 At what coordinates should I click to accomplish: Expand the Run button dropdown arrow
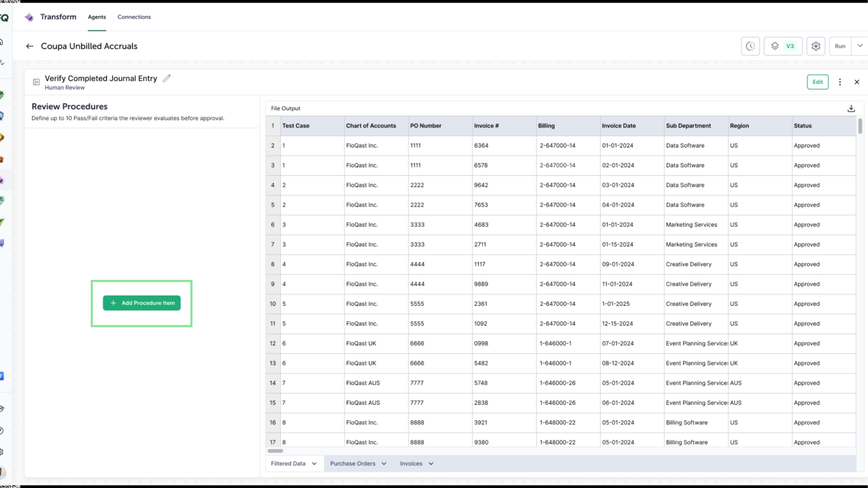coord(860,46)
